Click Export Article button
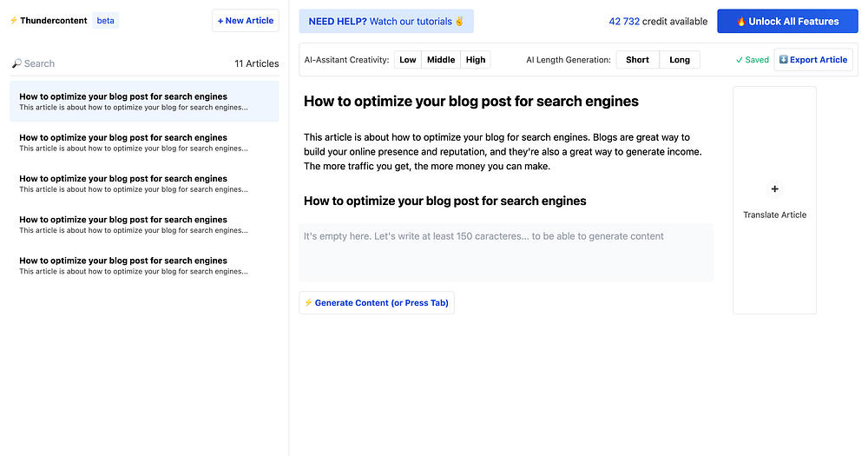Viewport: 868px width, 456px height. 813,60
